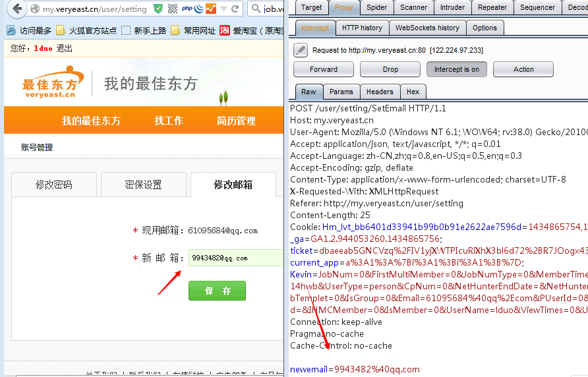Open the Sequencer tab in Burp

(x=537, y=7)
